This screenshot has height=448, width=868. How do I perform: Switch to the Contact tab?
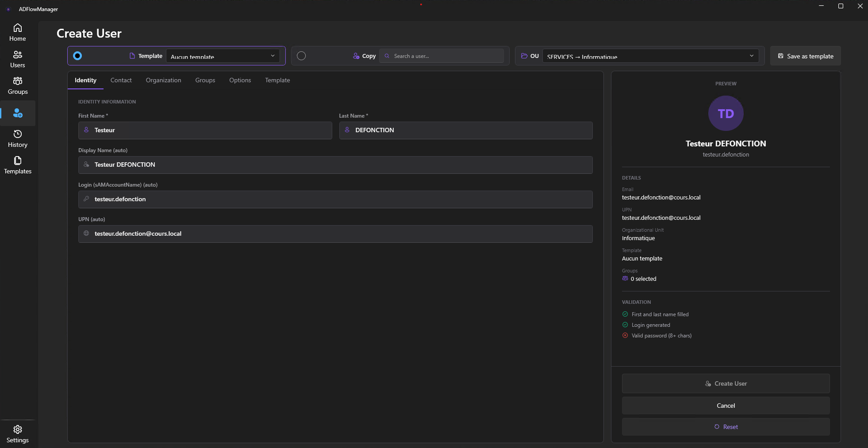point(121,80)
